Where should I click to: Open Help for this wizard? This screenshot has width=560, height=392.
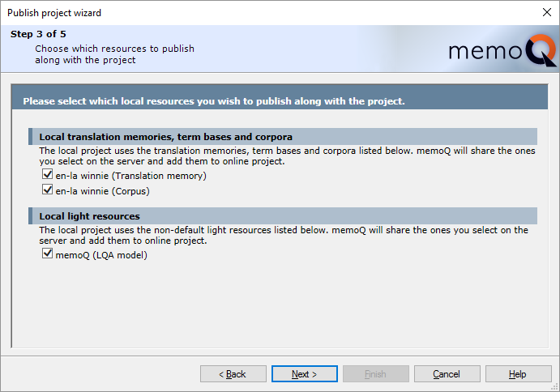coord(518,374)
